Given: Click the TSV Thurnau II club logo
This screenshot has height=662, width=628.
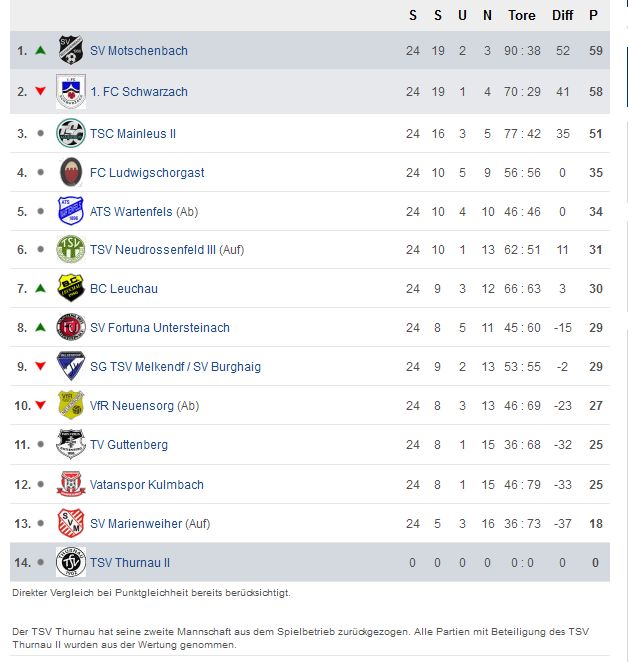Looking at the screenshot, I should [x=71, y=562].
